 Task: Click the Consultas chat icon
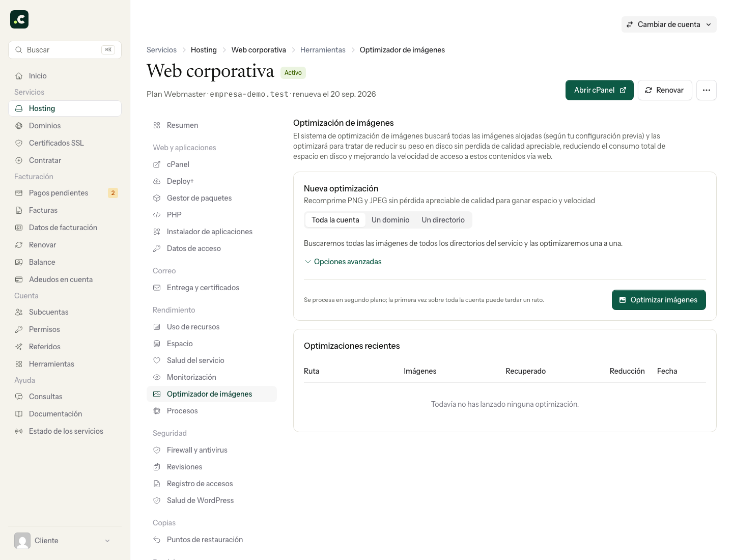(x=19, y=397)
